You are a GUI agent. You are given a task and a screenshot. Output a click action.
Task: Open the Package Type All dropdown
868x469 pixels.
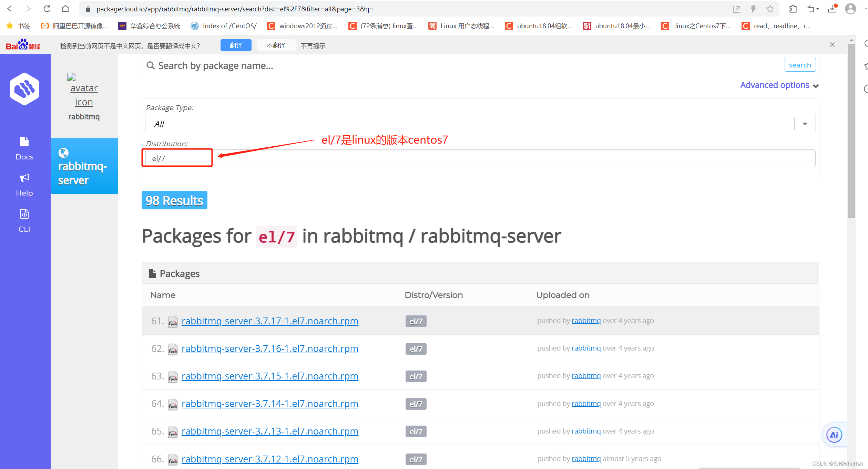pos(480,124)
